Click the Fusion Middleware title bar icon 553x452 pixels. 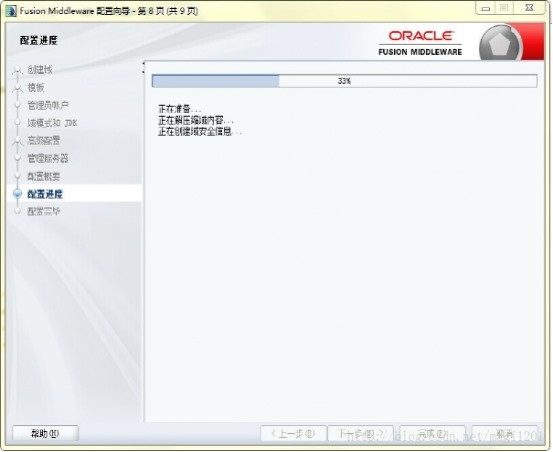(x=11, y=11)
